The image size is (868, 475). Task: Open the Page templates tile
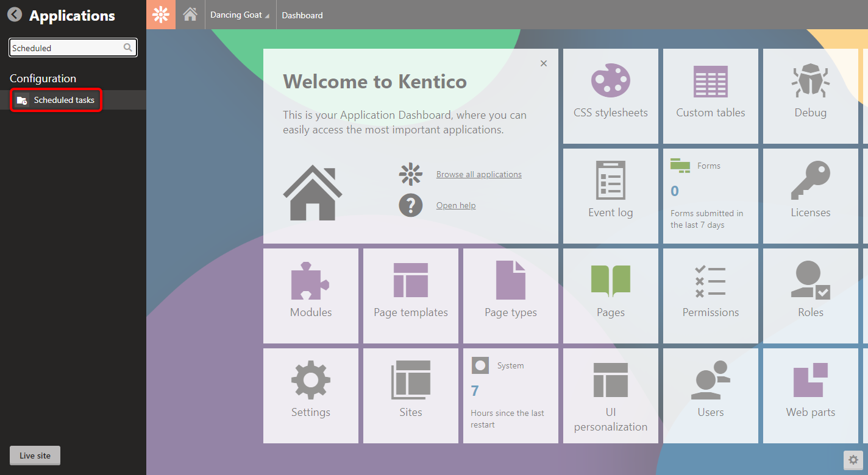(411, 296)
